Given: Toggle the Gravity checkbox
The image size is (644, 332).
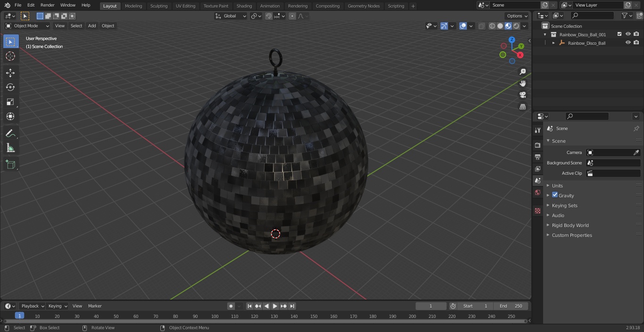Looking at the screenshot, I should click(555, 195).
